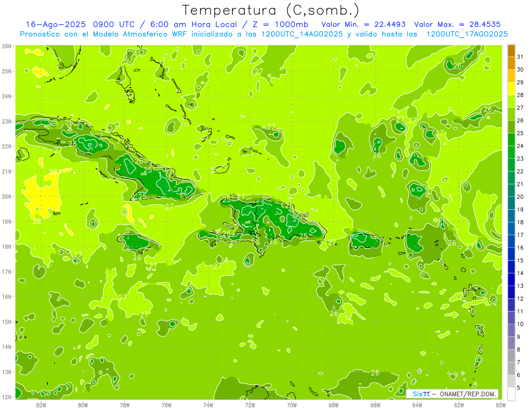Click latitude label '24N'
This screenshot has width=532, height=411.
coord(7,96)
